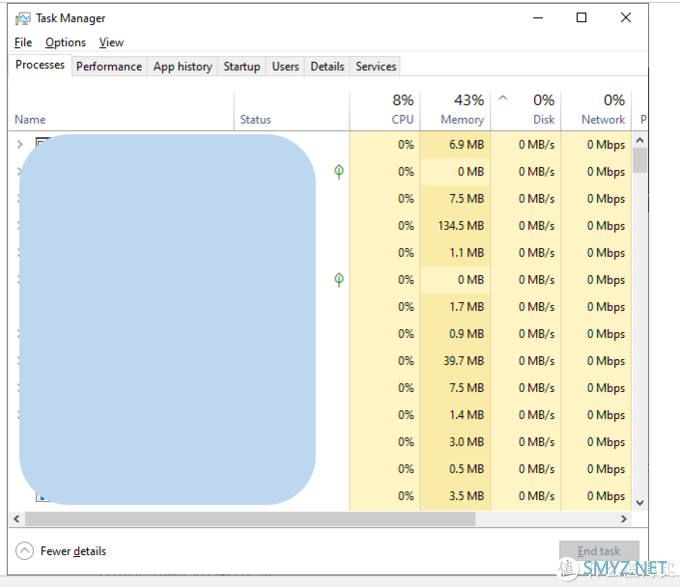680x587 pixels.
Task: Open the Options menu
Action: click(65, 42)
